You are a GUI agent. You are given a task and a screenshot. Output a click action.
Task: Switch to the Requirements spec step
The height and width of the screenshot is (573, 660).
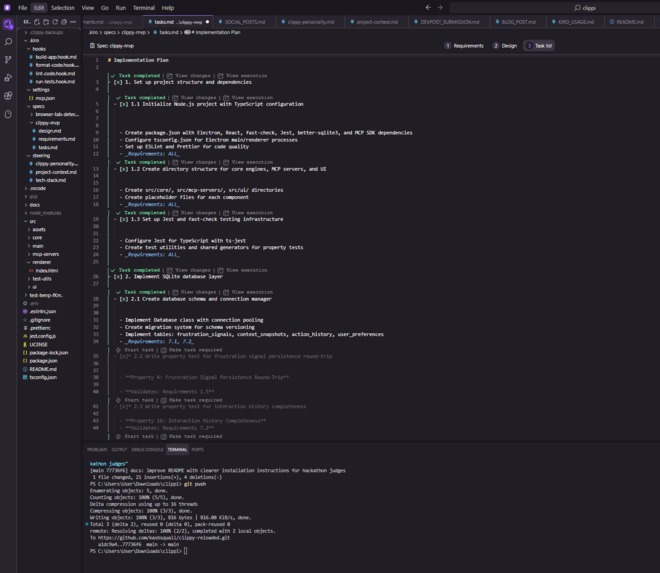[x=464, y=46]
